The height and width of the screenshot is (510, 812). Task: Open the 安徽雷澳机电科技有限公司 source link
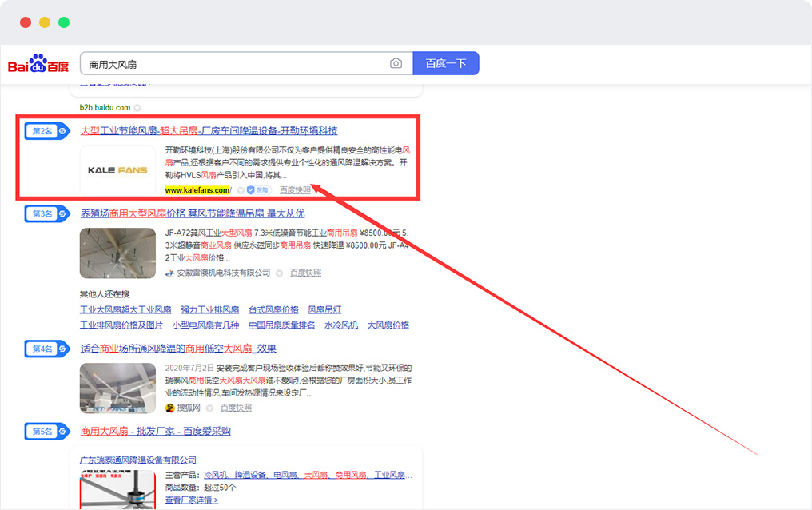click(x=223, y=273)
